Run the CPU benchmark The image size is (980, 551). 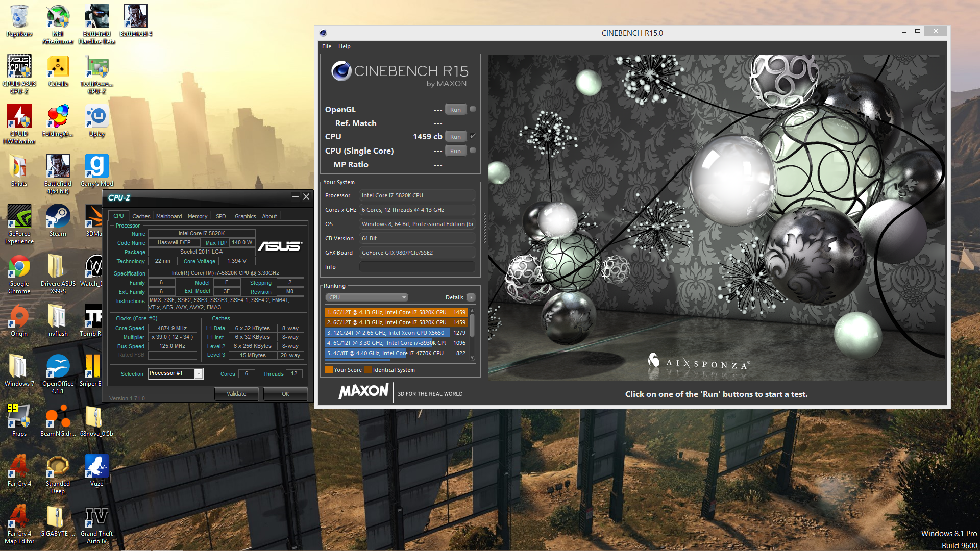point(455,137)
